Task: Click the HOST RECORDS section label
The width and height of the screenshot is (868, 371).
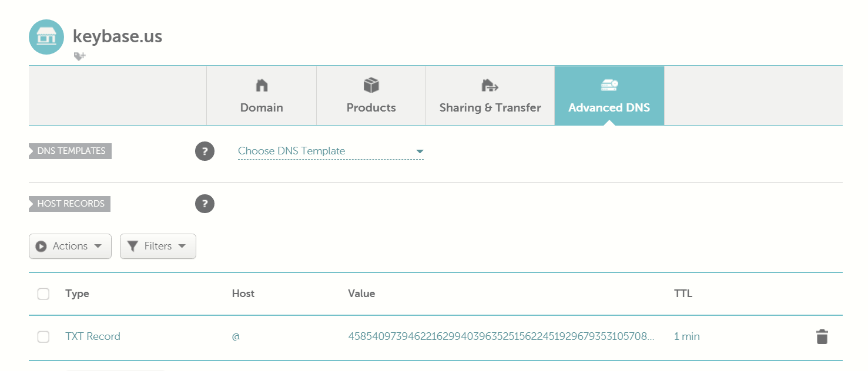Action: pyautogui.click(x=70, y=204)
